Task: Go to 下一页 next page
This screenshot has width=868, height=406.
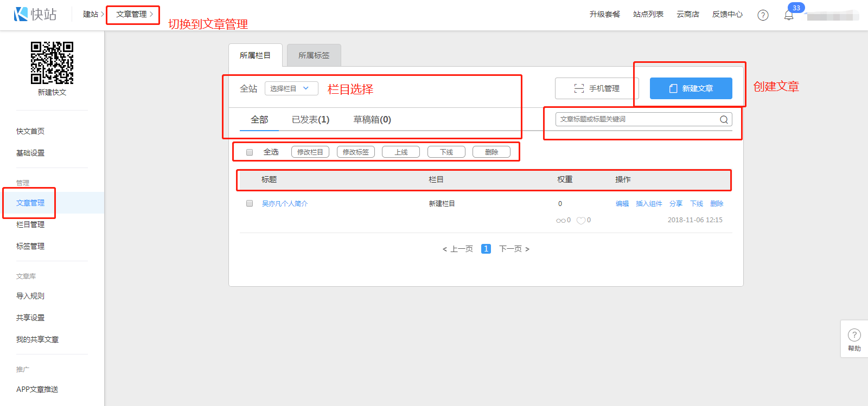Action: point(514,249)
